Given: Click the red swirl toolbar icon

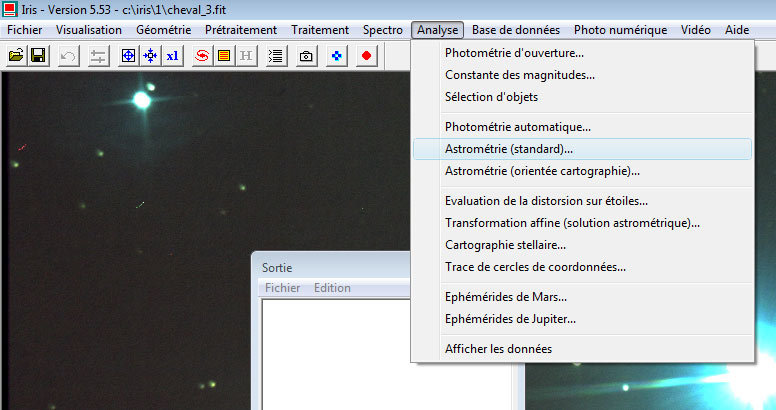Looking at the screenshot, I should tap(202, 55).
